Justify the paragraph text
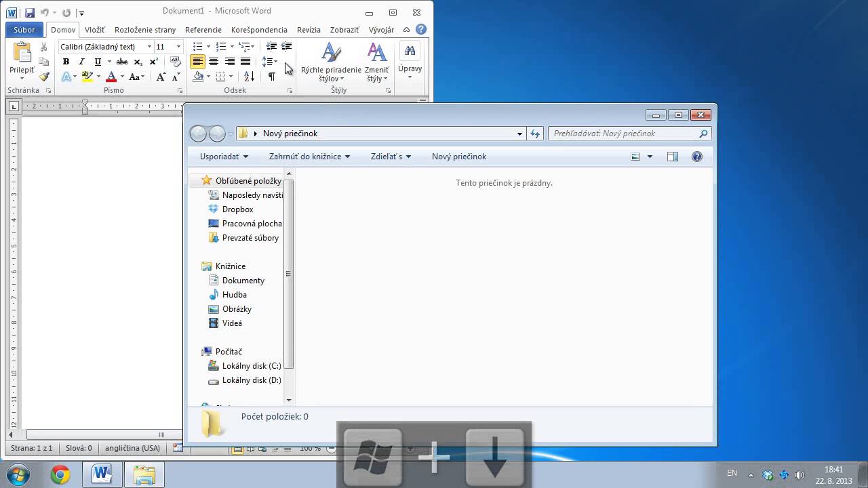This screenshot has height=488, width=868. click(245, 62)
